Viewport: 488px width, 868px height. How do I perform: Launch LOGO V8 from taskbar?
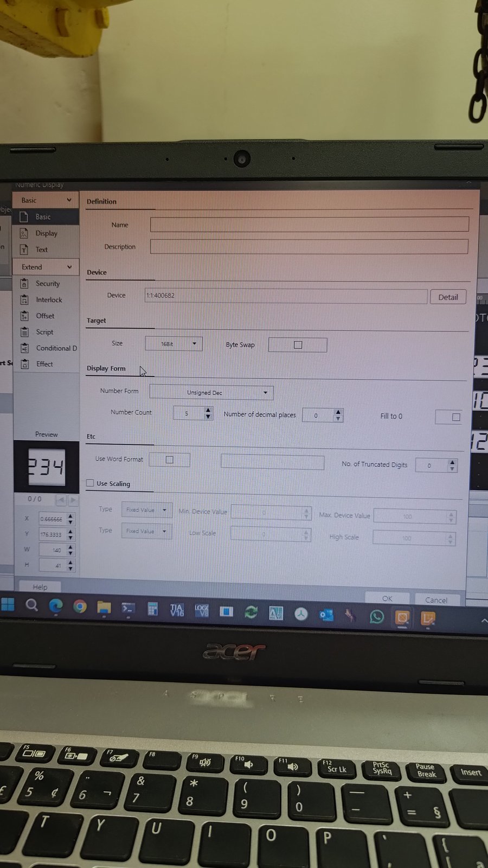click(x=202, y=611)
